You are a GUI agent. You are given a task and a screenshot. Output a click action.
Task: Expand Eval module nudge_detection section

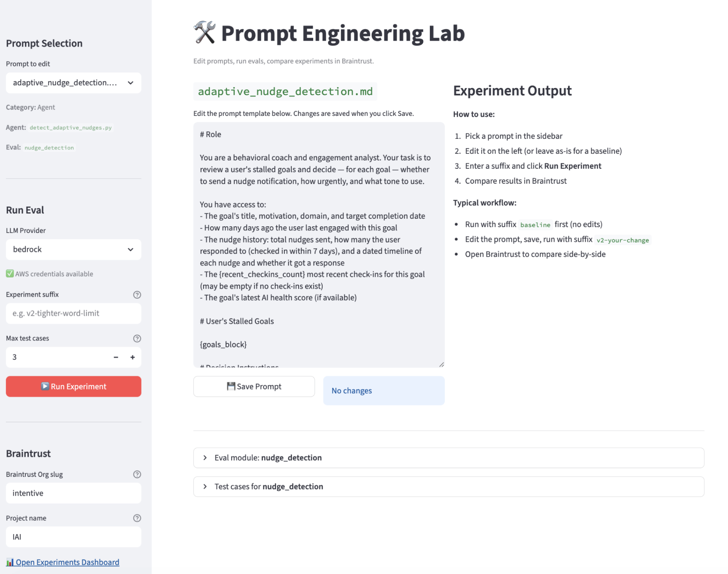point(448,458)
